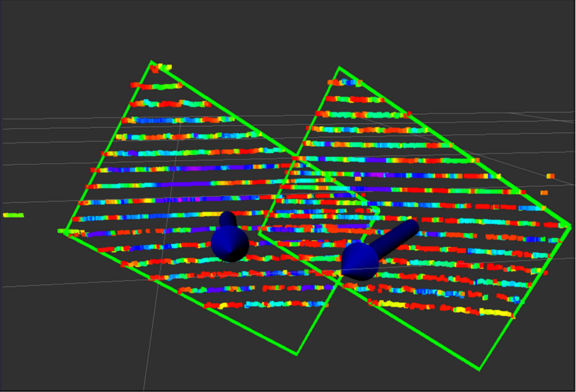The image size is (576, 392).
Task: Click the stray orange point between the rectangles
Action: [x=358, y=179]
